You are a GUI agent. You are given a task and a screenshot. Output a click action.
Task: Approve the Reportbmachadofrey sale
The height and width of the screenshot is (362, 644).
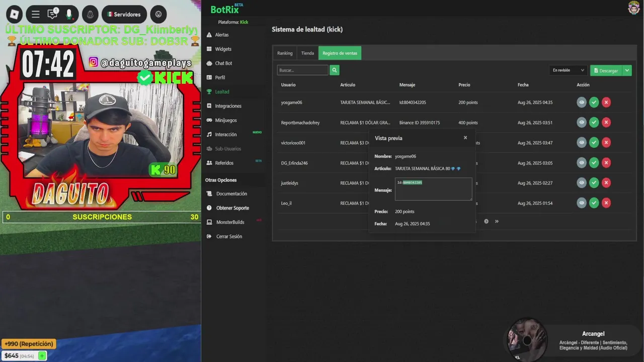click(x=594, y=122)
